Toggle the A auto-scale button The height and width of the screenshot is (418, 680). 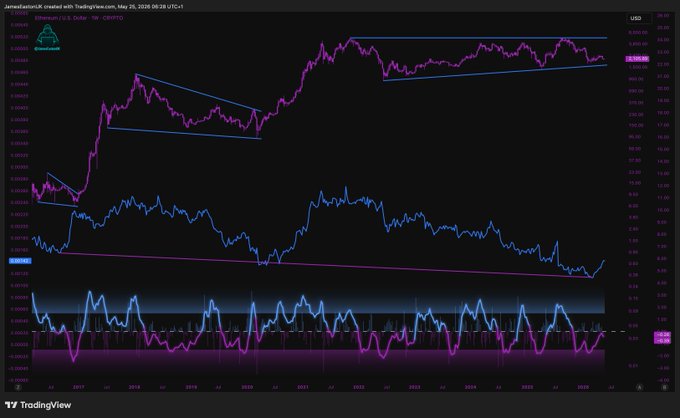pyautogui.click(x=639, y=387)
